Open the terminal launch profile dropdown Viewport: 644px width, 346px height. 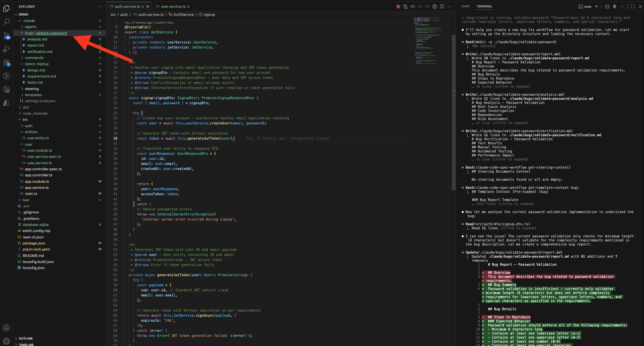(601, 6)
